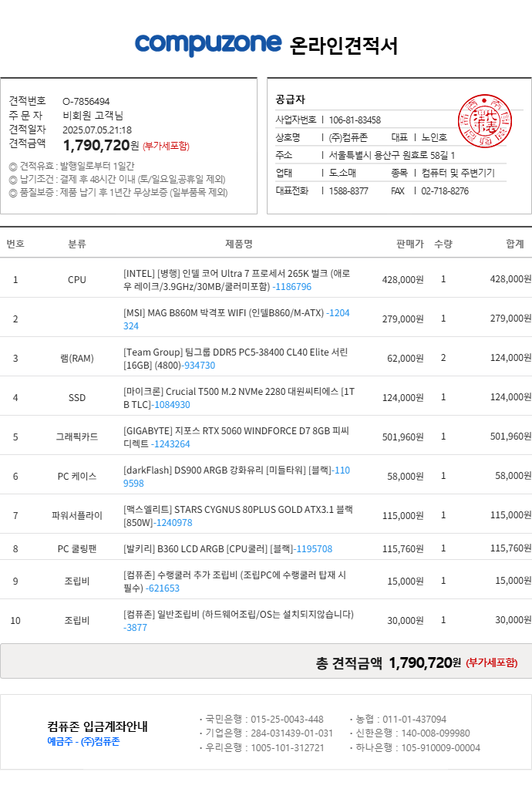Open GIGABYTE RTX 5060 link -1243264
532x799 pixels.
pos(170,443)
